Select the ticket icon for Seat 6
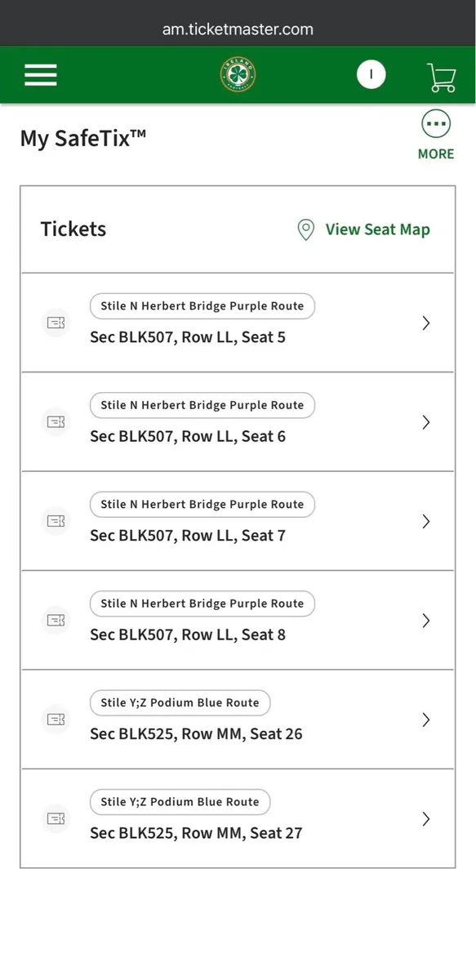Viewport: 476px width, 980px height. [55, 422]
